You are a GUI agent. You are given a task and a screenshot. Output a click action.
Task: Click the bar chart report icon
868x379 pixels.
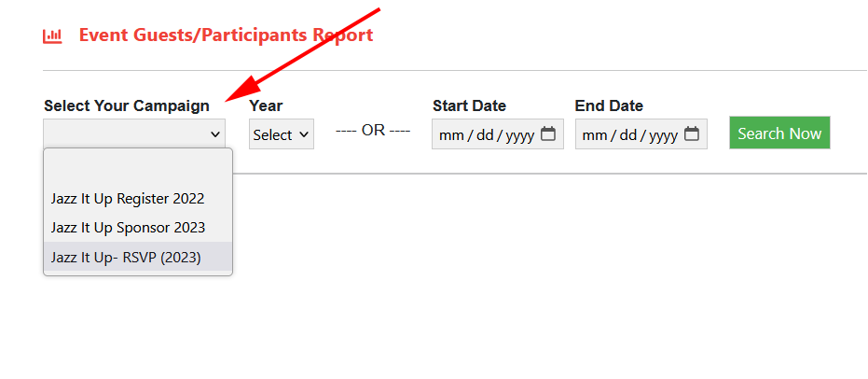[x=52, y=36]
